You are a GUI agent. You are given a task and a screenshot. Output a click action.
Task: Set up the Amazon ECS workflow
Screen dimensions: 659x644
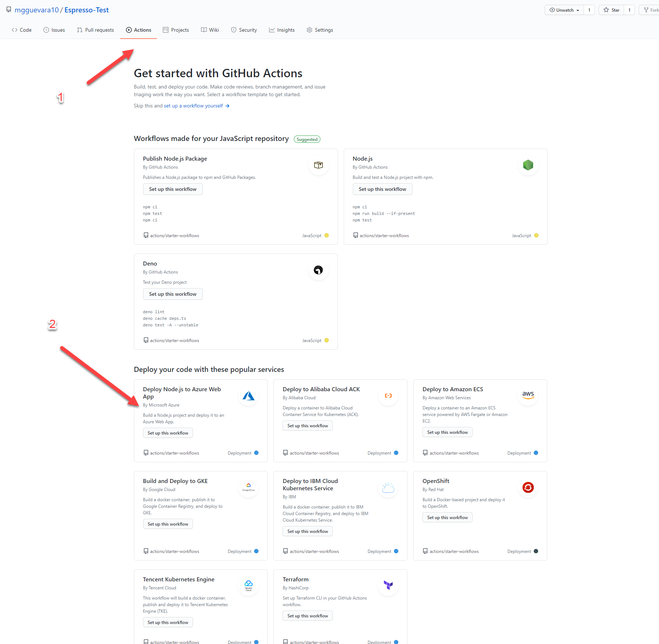(447, 432)
